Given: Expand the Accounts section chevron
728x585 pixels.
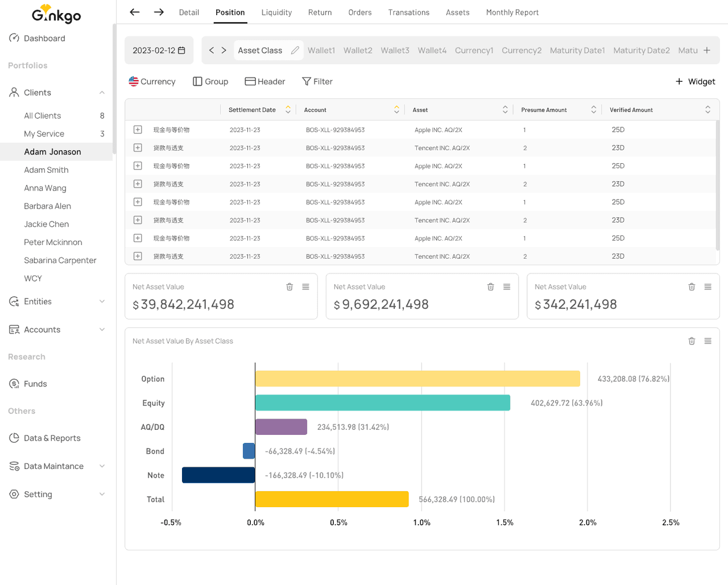Looking at the screenshot, I should coord(102,330).
